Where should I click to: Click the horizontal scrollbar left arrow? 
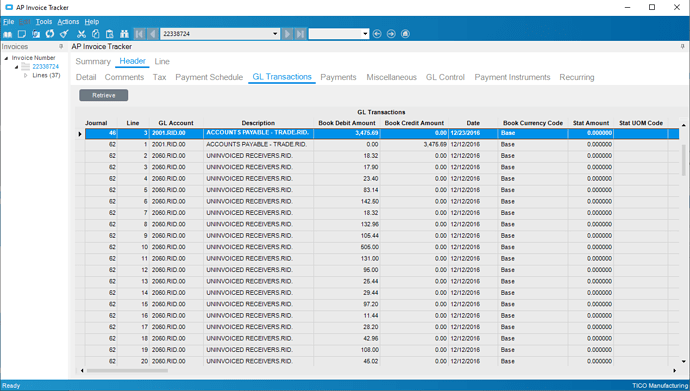point(82,371)
